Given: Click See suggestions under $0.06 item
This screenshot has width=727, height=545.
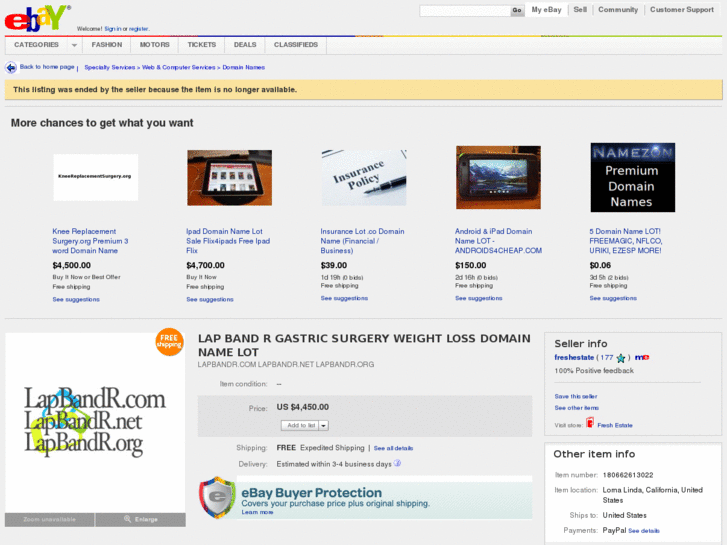Looking at the screenshot, I should point(613,298).
